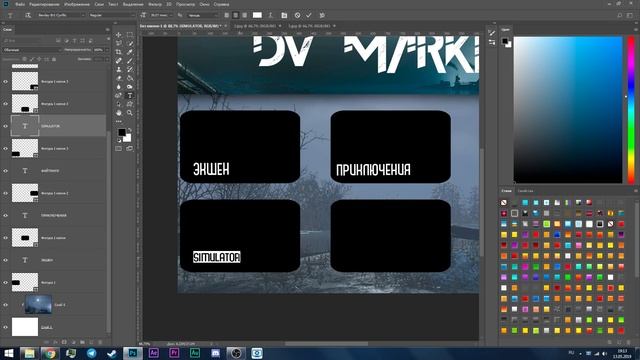
Task: Open the Фильтр menu
Action: click(x=155, y=4)
